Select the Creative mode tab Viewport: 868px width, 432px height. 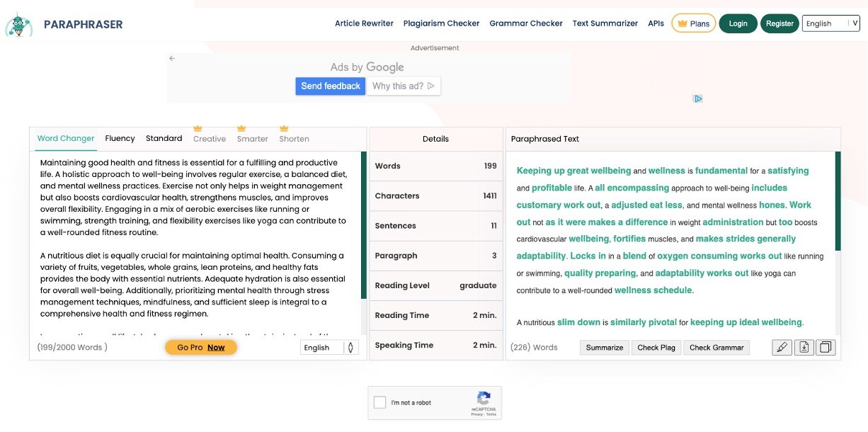(x=210, y=139)
